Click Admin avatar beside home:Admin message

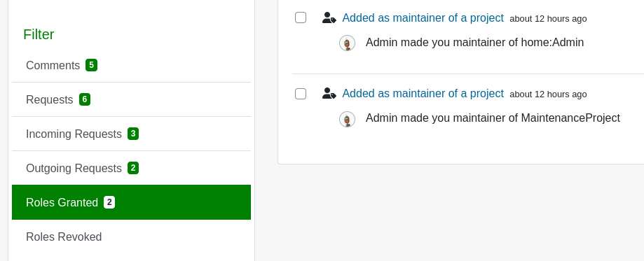347,43
